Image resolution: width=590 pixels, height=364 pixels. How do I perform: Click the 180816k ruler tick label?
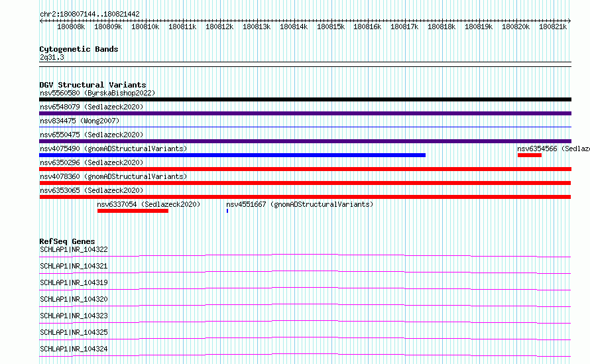click(367, 27)
